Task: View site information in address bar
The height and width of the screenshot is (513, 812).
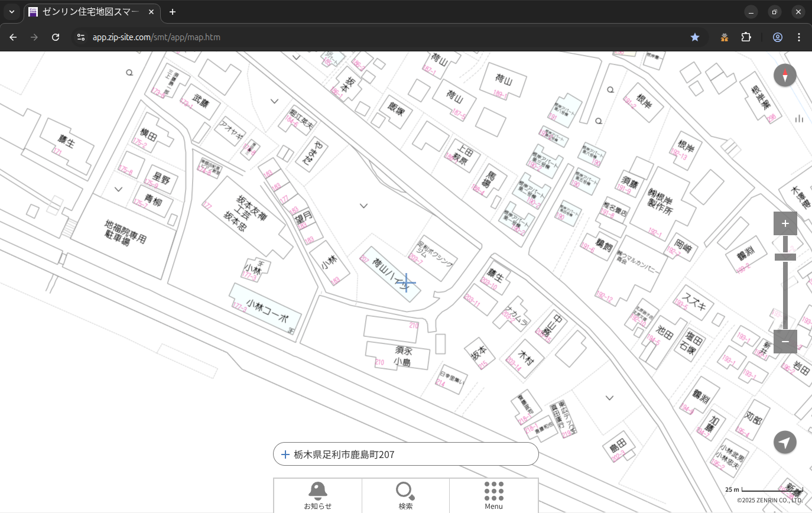Action: point(81,37)
